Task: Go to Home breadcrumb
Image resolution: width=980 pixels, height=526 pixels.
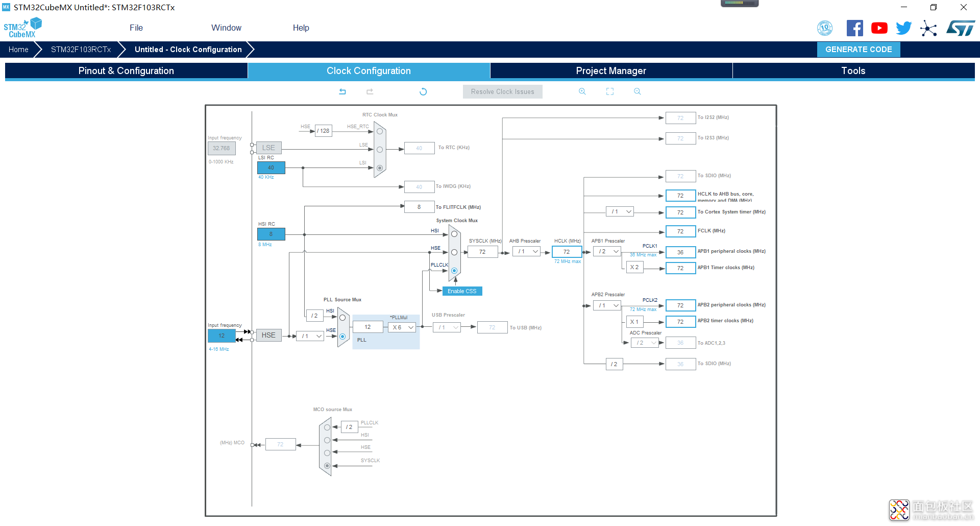Action: [x=18, y=50]
